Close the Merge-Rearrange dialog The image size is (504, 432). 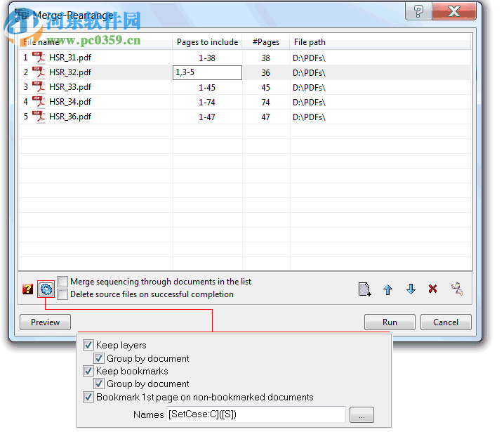[x=454, y=11]
